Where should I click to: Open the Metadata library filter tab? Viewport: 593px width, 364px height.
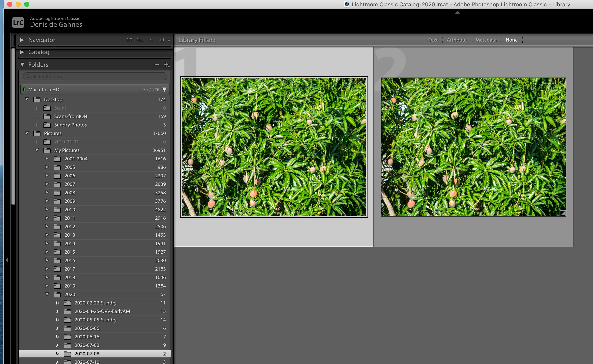coord(486,40)
